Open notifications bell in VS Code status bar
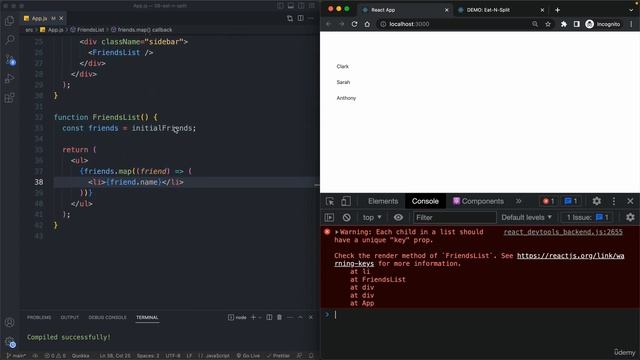Viewport: 640px width, 360px height. (x=311, y=356)
